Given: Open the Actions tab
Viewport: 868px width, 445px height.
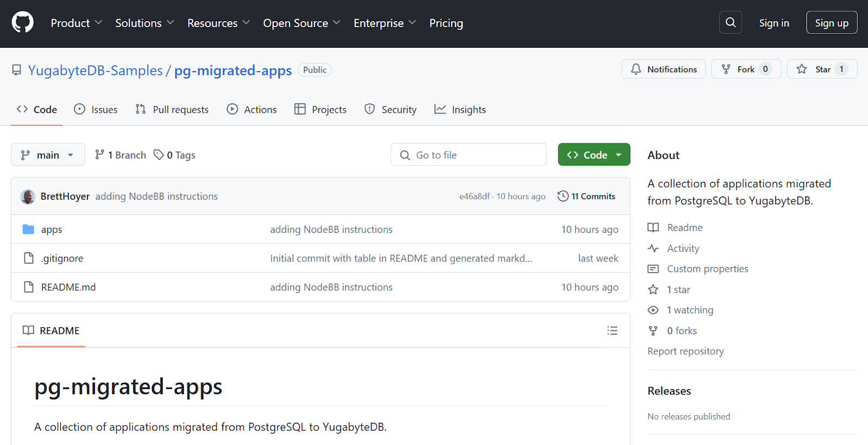Looking at the screenshot, I should coord(252,110).
